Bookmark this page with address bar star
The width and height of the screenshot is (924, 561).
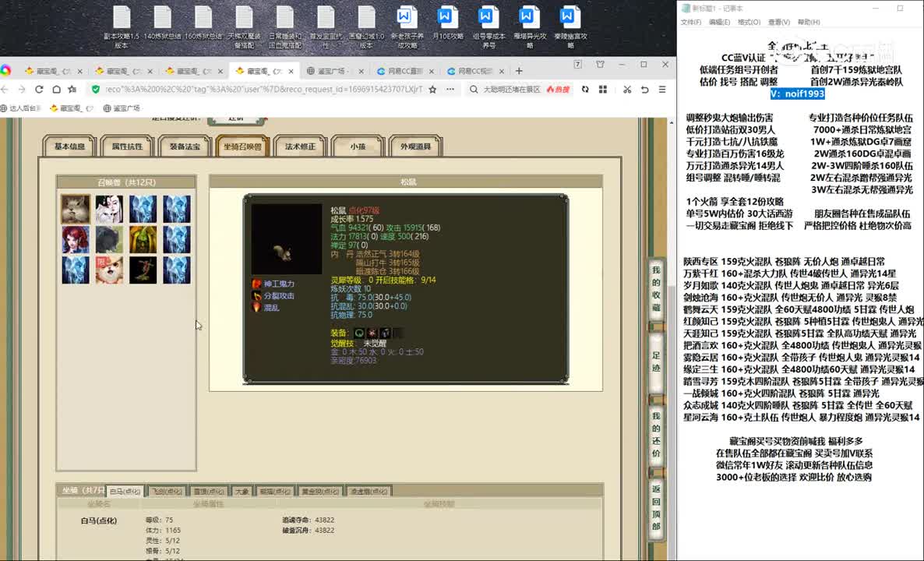click(432, 90)
